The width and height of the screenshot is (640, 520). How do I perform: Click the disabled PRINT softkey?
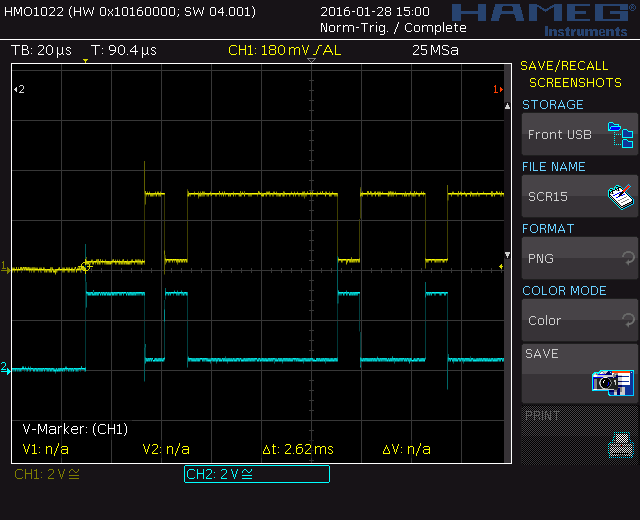coord(580,435)
